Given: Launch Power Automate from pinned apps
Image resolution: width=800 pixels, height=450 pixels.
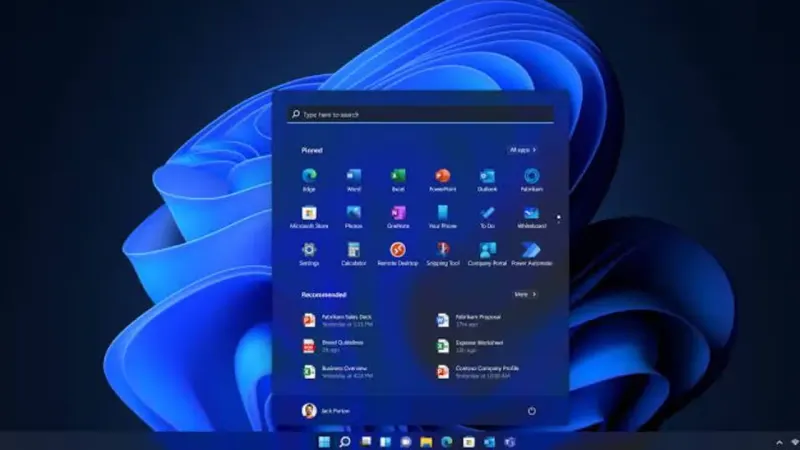Looking at the screenshot, I should (x=531, y=254).
